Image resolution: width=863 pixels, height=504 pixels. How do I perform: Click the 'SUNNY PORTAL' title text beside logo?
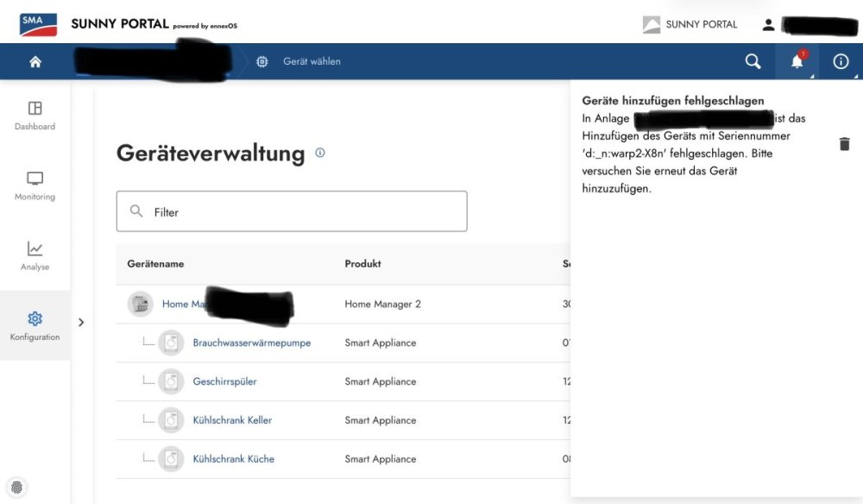pos(119,24)
